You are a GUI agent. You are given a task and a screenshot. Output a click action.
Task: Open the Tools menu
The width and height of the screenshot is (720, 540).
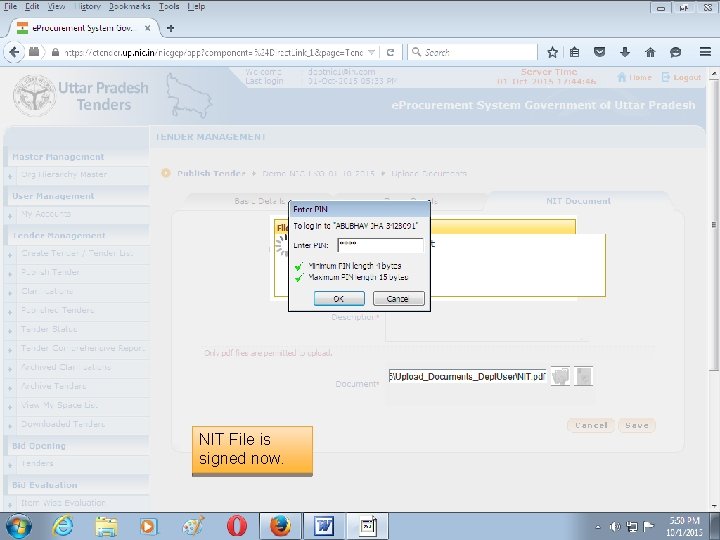tap(169, 6)
